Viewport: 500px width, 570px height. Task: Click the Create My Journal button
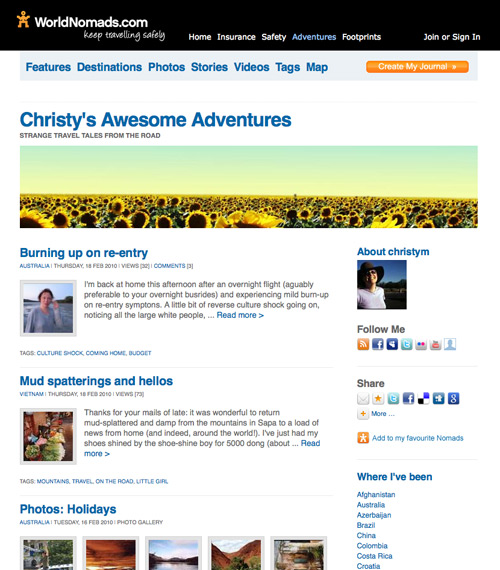click(417, 67)
